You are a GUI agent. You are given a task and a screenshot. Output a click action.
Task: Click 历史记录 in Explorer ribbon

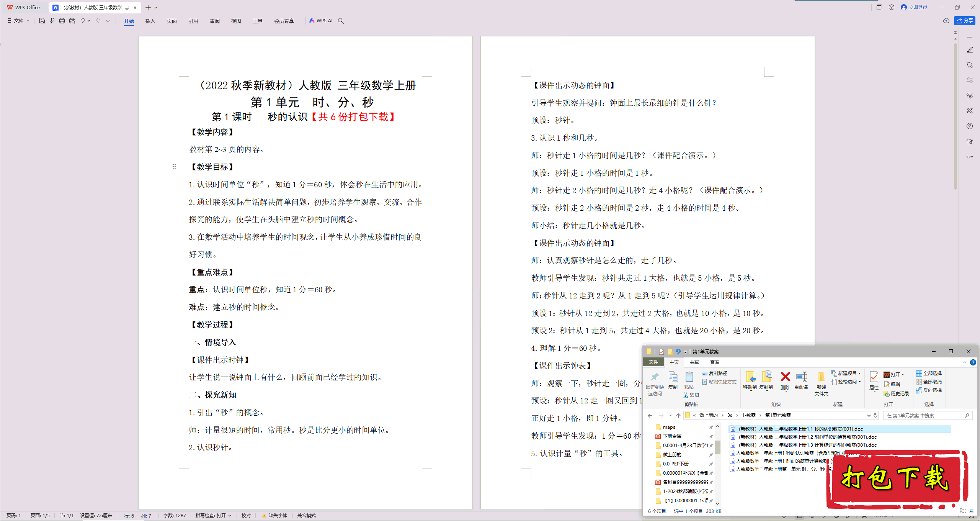point(896,394)
